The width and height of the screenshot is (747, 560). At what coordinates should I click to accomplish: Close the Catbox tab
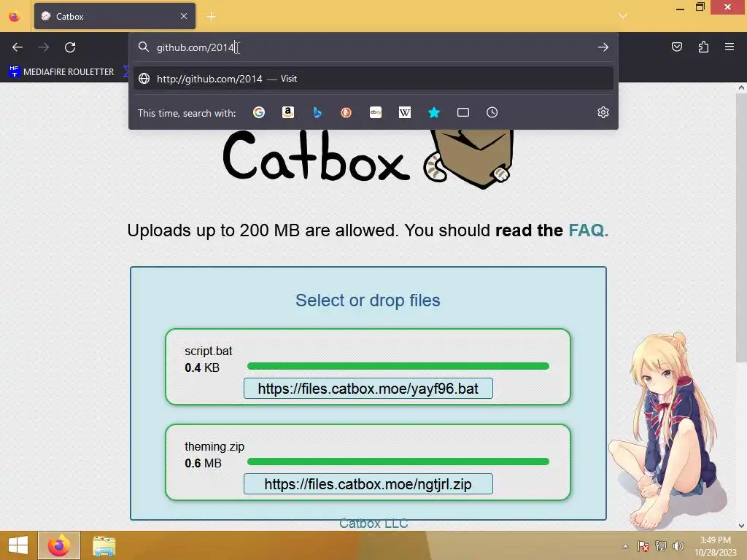[x=184, y=16]
